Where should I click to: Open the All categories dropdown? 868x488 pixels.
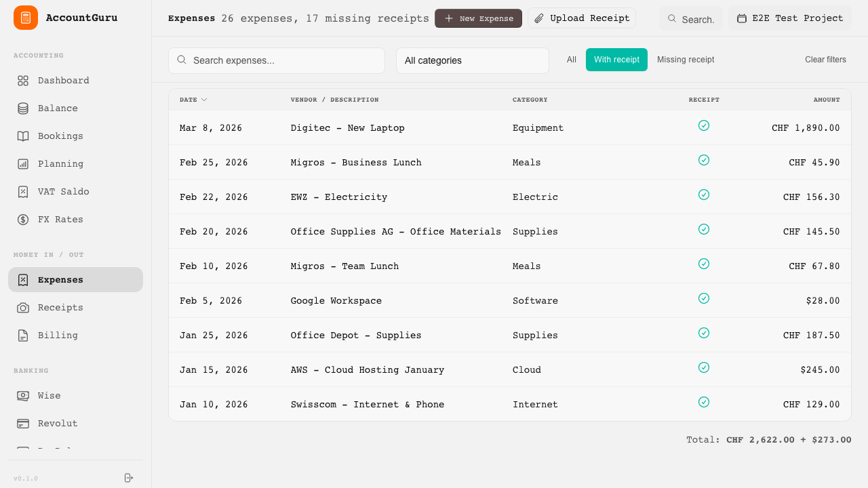472,60
